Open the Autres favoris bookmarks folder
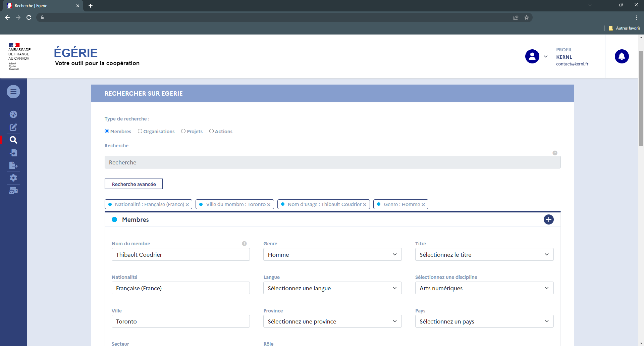Image resolution: width=644 pixels, height=346 pixels. (624, 28)
